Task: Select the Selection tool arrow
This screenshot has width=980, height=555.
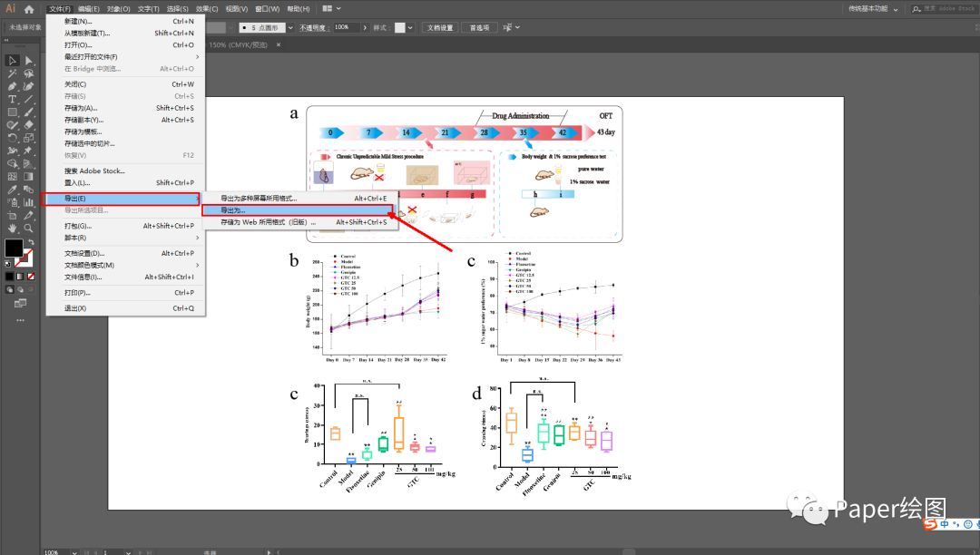Action: point(12,60)
